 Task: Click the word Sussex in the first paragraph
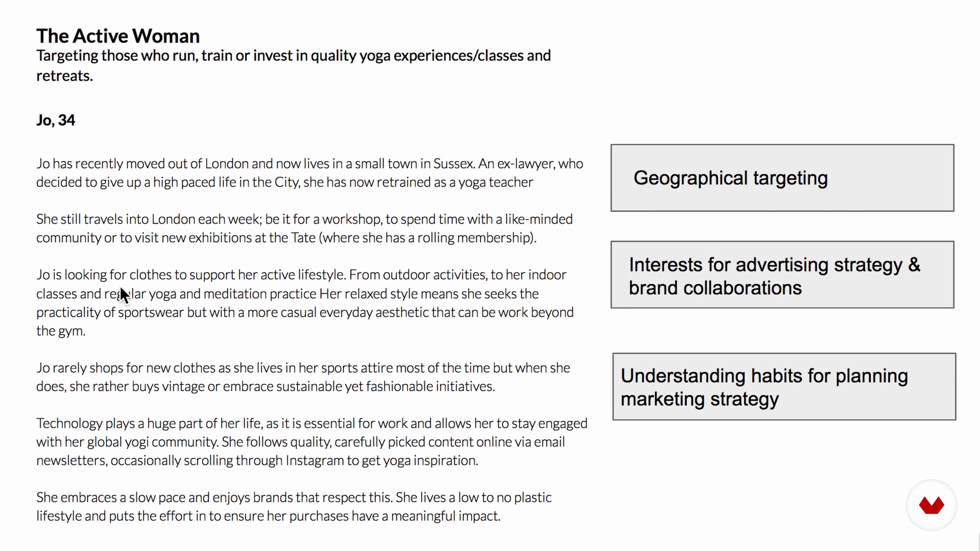454,164
